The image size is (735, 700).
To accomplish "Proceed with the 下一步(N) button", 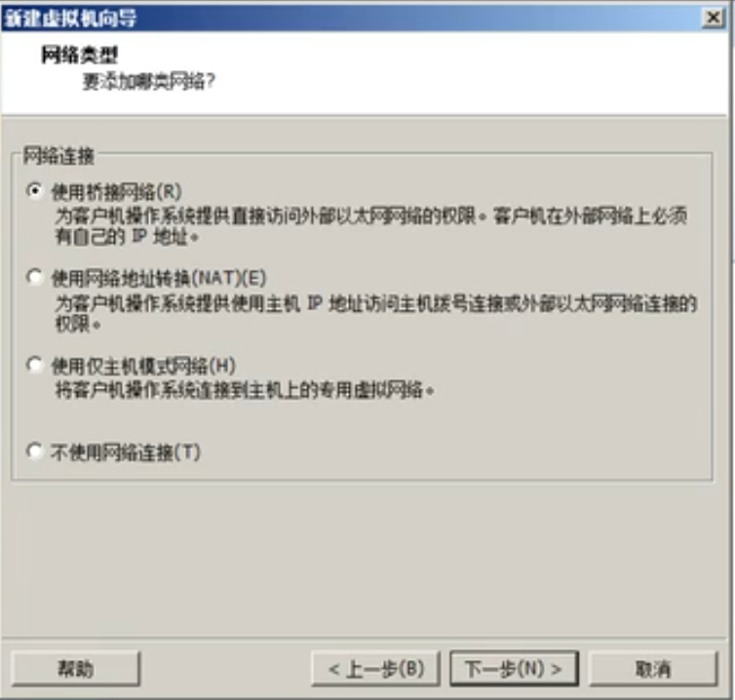I will [515, 669].
